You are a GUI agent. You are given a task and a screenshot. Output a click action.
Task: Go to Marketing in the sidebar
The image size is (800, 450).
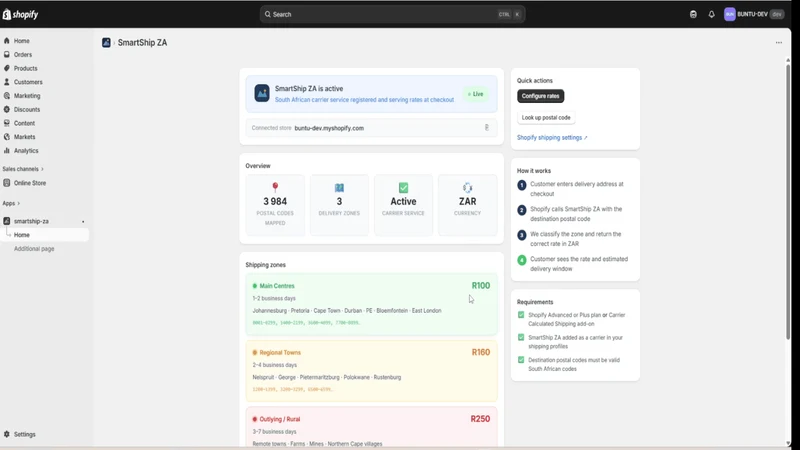[27, 96]
